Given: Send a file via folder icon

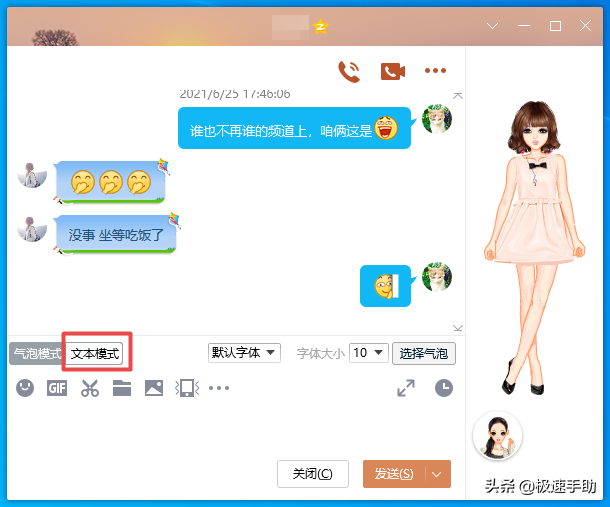Looking at the screenshot, I should 122,388.
